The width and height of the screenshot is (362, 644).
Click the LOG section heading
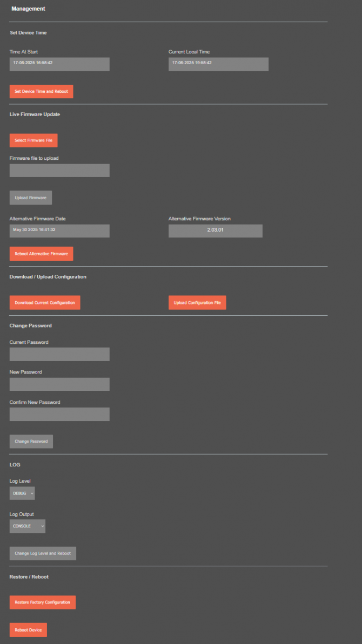coord(15,465)
